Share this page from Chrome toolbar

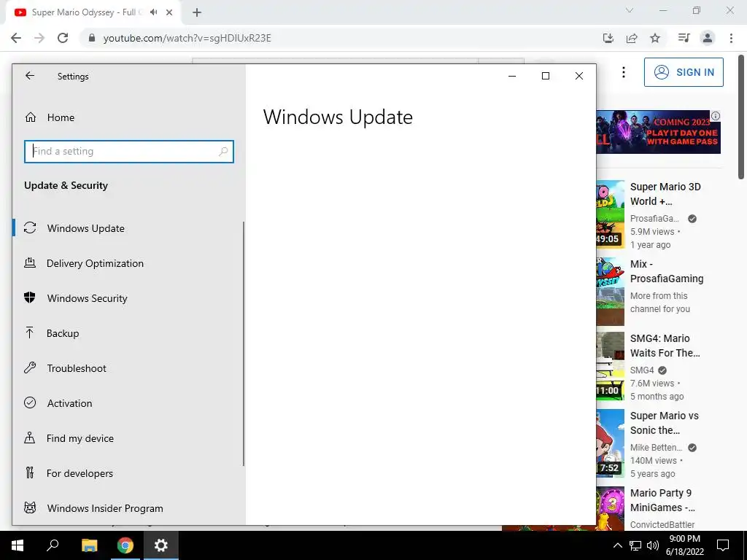point(632,38)
